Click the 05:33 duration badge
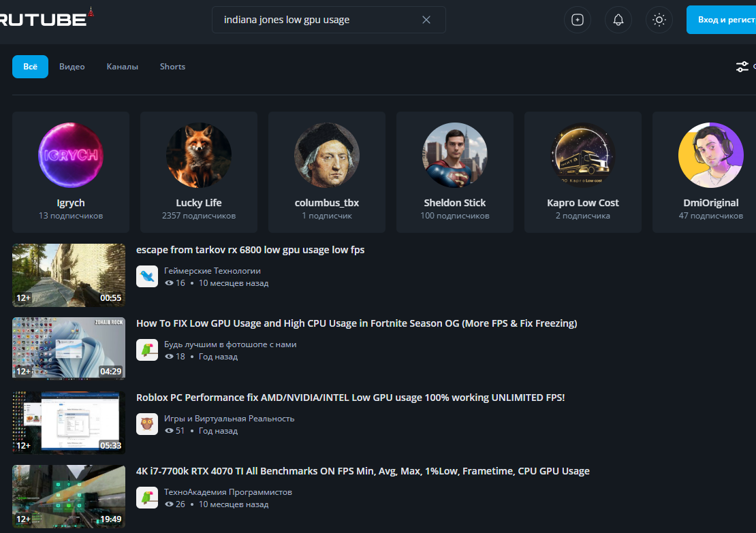756x533 pixels. coord(110,445)
